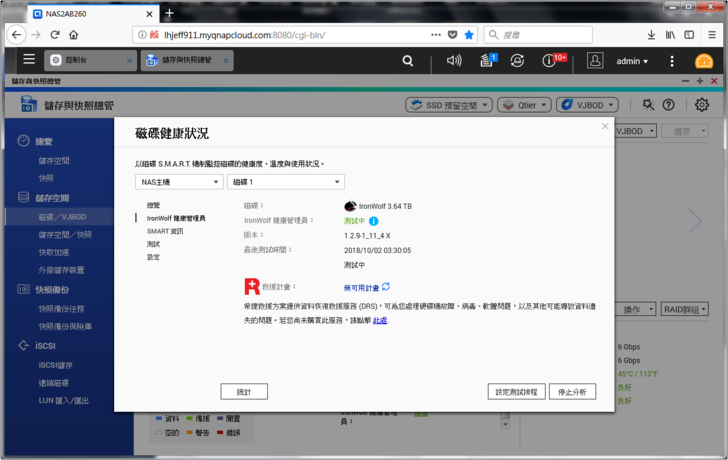Click the 統計 button
The height and width of the screenshot is (460, 728).
244,391
